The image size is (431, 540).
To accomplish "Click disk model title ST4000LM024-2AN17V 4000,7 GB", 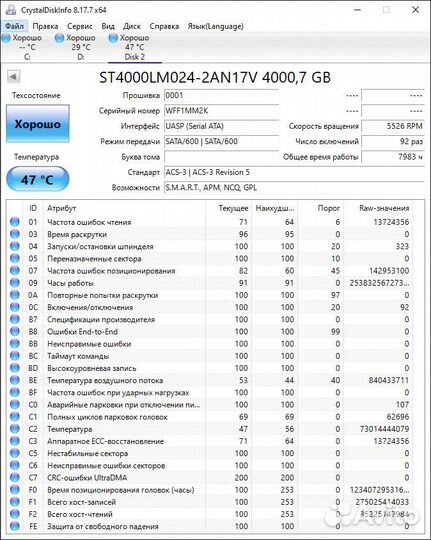I will 215,77.
